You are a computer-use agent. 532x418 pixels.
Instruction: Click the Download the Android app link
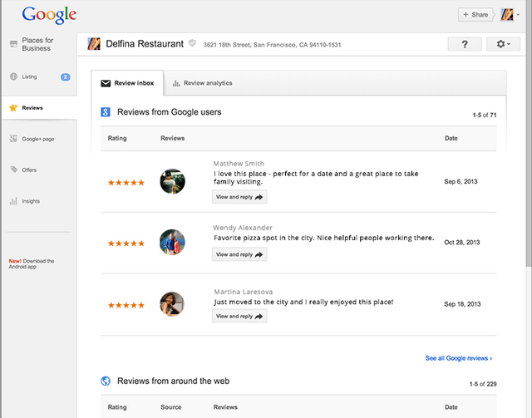[32, 264]
